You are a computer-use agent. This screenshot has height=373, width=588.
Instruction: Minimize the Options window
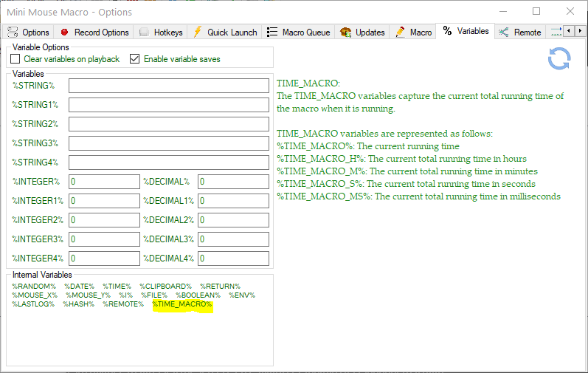pos(503,12)
